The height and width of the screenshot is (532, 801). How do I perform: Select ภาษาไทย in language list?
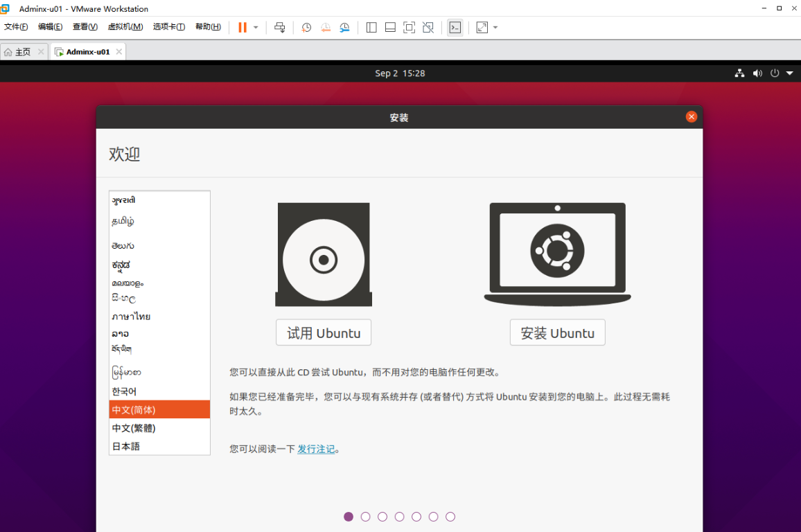(159, 317)
